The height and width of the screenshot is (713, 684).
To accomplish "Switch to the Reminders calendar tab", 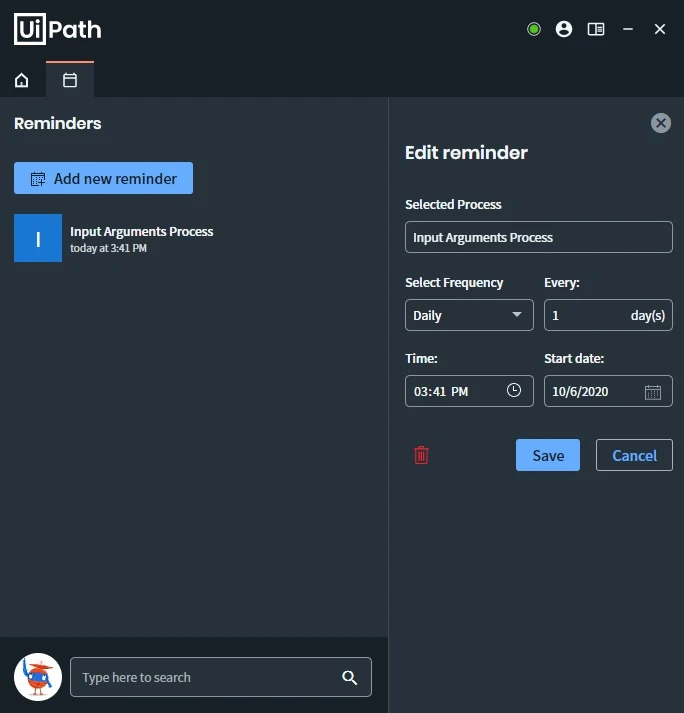I will coord(70,80).
